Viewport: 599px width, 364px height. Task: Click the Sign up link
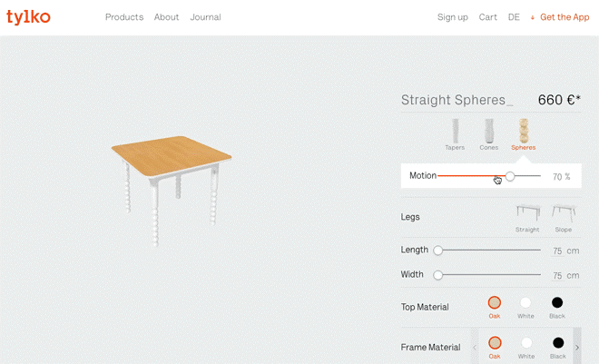pyautogui.click(x=453, y=17)
